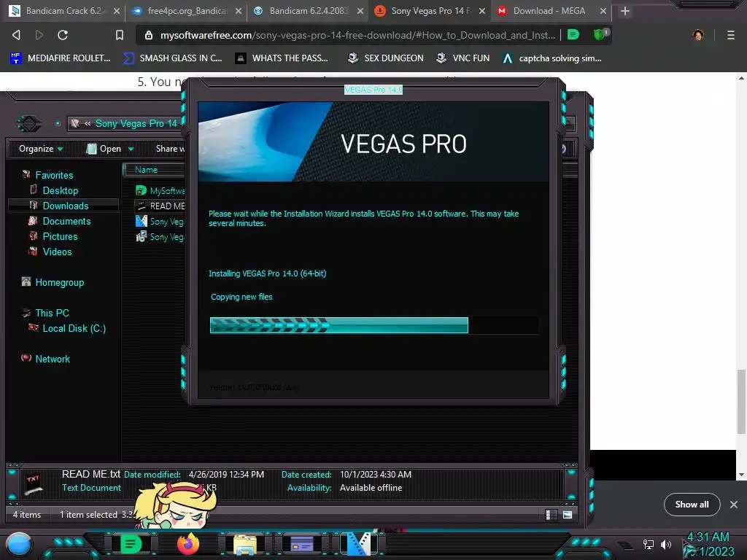Open the captcha solving sim... bookmark

(x=552, y=58)
